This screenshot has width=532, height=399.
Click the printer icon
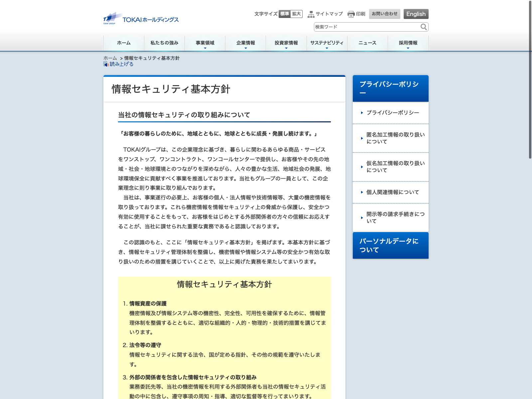[351, 14]
